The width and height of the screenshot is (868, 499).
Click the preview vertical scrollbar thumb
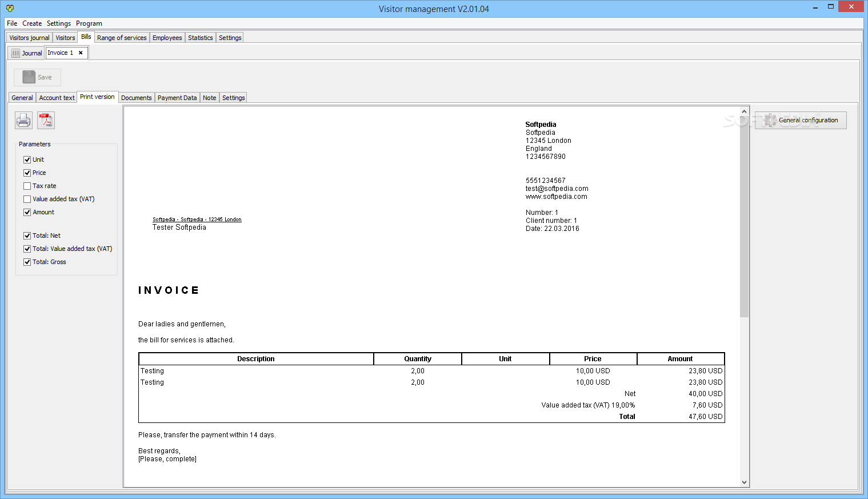point(744,217)
